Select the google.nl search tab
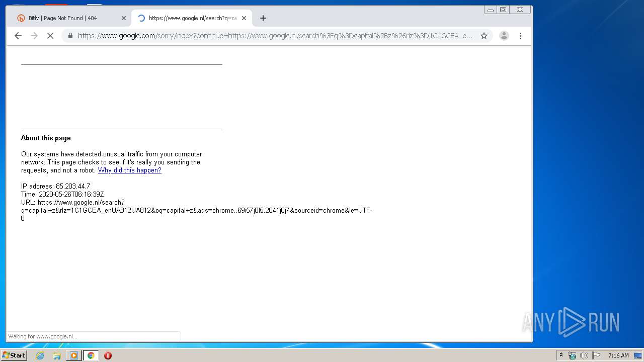 coord(191,18)
